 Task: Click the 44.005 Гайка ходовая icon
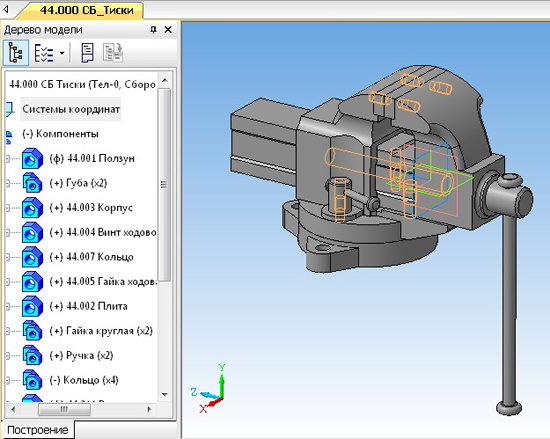click(32, 282)
